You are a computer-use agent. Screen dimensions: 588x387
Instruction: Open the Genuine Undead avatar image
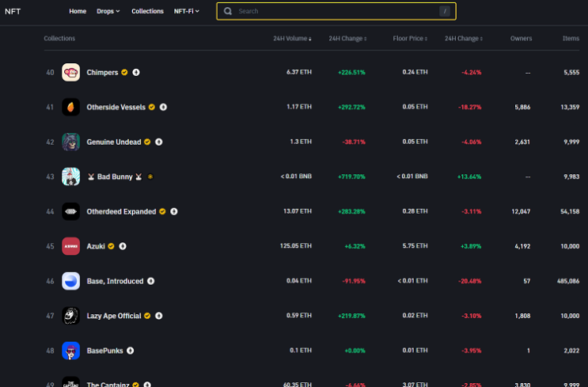pos(71,142)
